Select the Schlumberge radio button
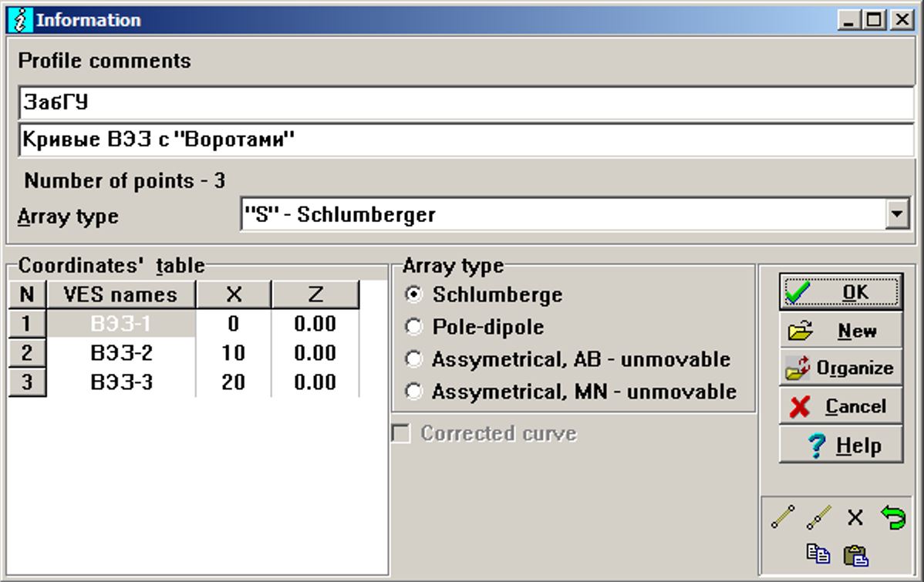The height and width of the screenshot is (582, 924). pyautogui.click(x=413, y=294)
